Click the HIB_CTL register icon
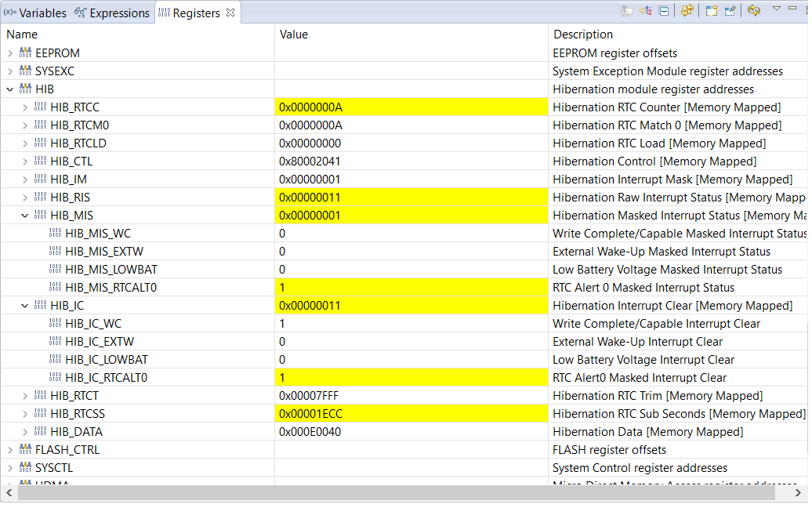The width and height of the screenshot is (812, 508). 41,161
